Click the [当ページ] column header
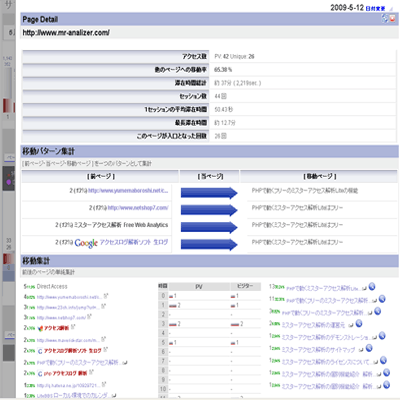This screenshot has width=400, height=400. (x=210, y=176)
